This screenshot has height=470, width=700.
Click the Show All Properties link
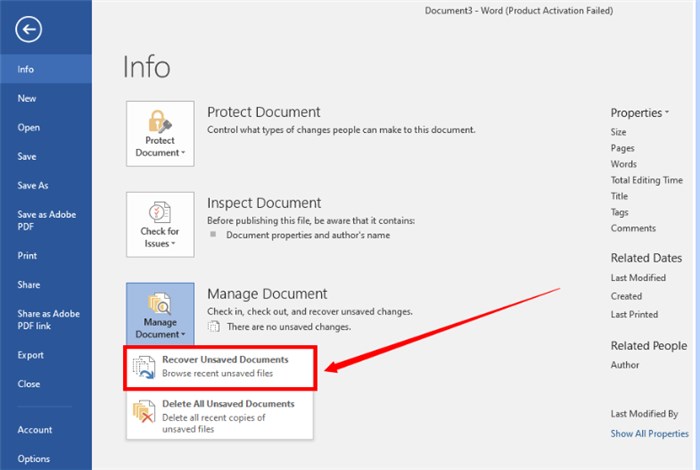650,433
